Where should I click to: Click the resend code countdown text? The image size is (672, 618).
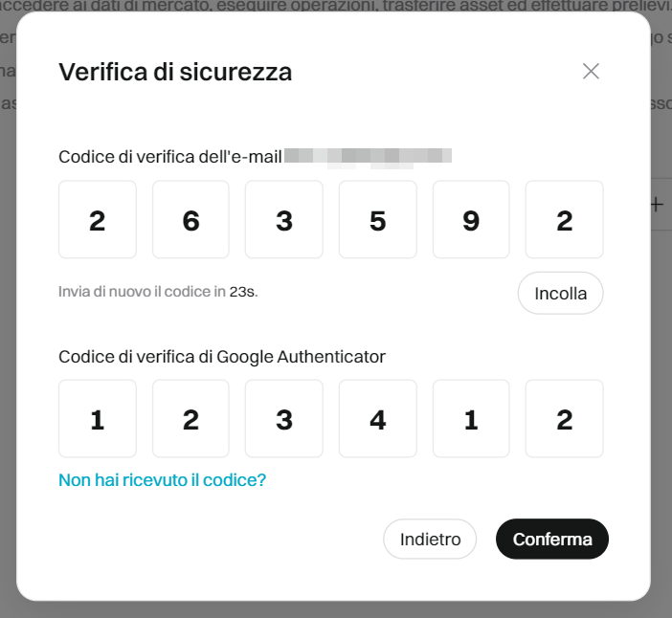tap(158, 292)
